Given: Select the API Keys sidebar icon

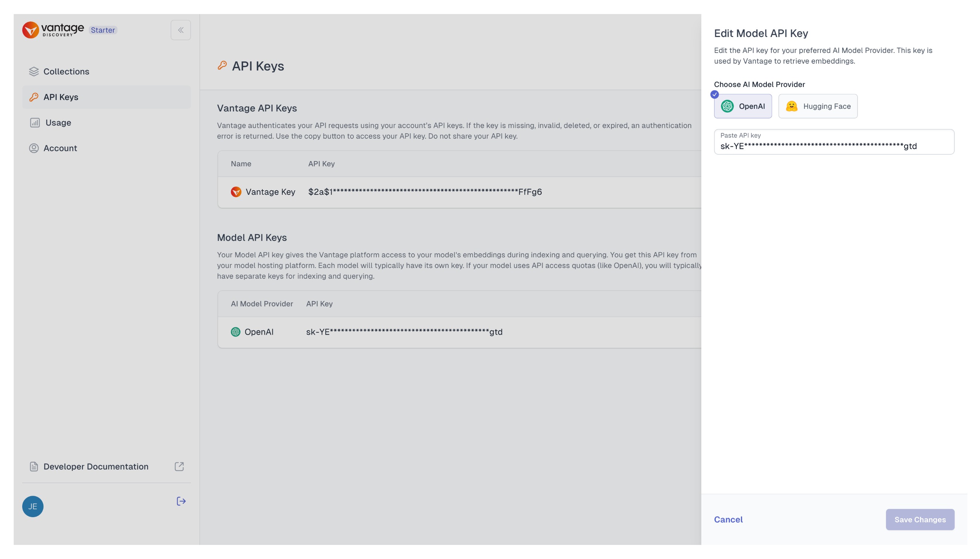Looking at the screenshot, I should pos(33,97).
